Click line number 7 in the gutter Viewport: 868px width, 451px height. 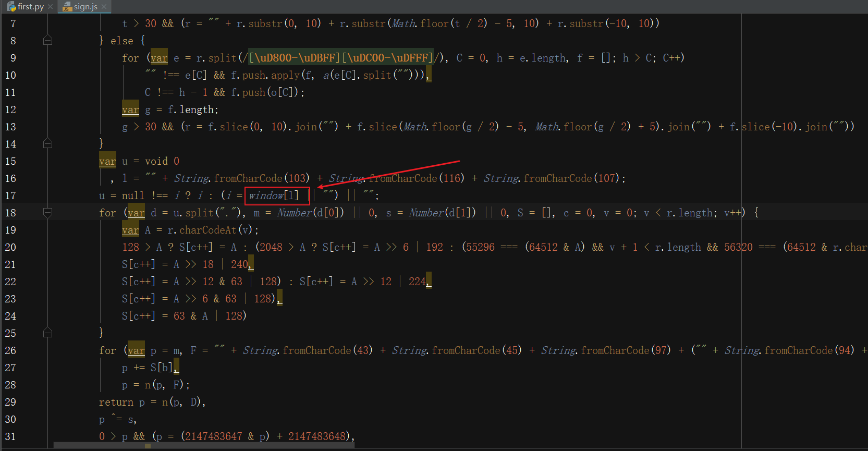[13, 23]
